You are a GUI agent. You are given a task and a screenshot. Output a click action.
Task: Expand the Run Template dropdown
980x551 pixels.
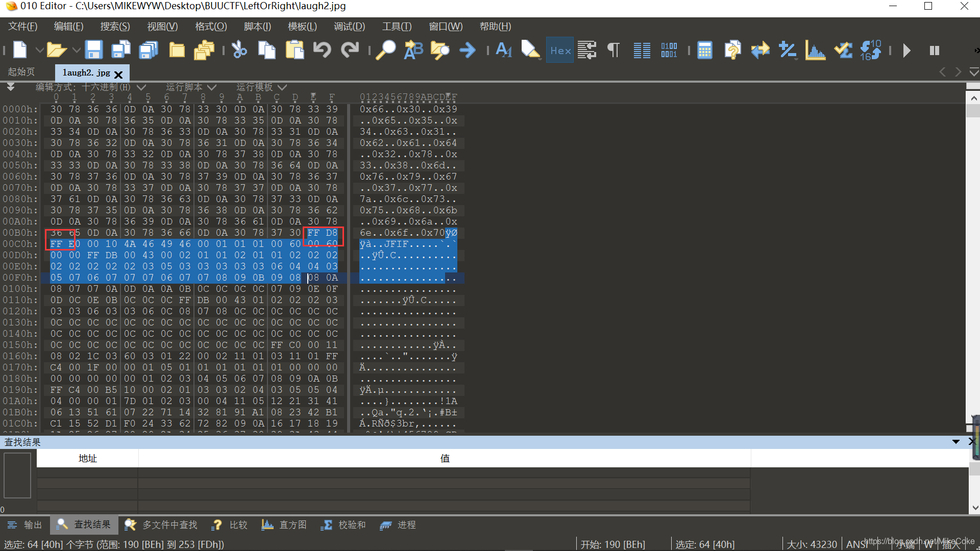click(x=282, y=87)
